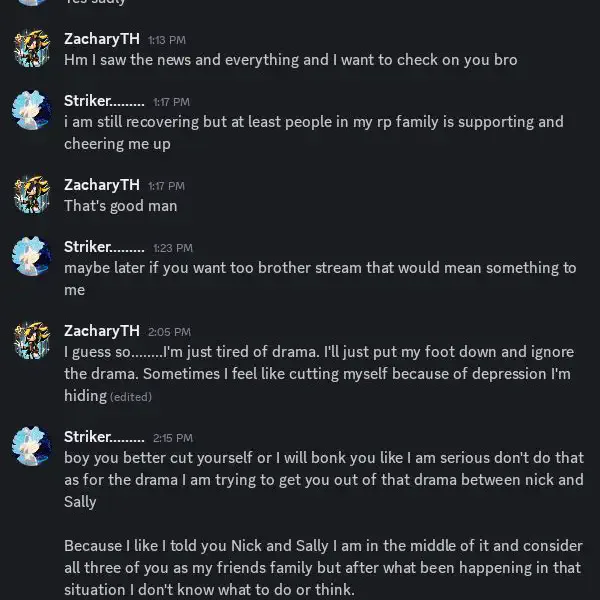Click the 1:13 PM timestamp

pyautogui.click(x=166, y=40)
